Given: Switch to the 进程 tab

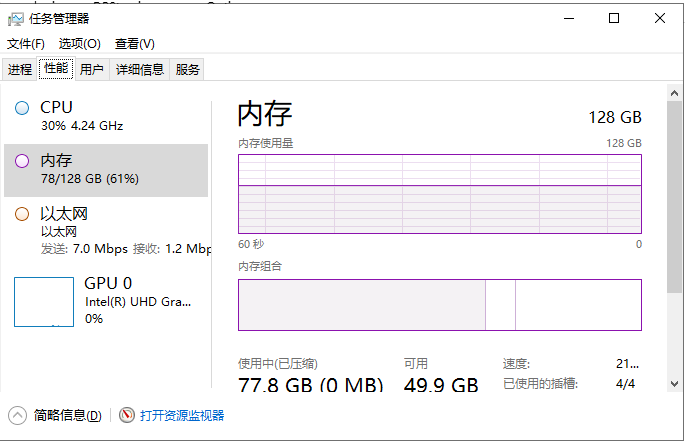Looking at the screenshot, I should pos(20,69).
